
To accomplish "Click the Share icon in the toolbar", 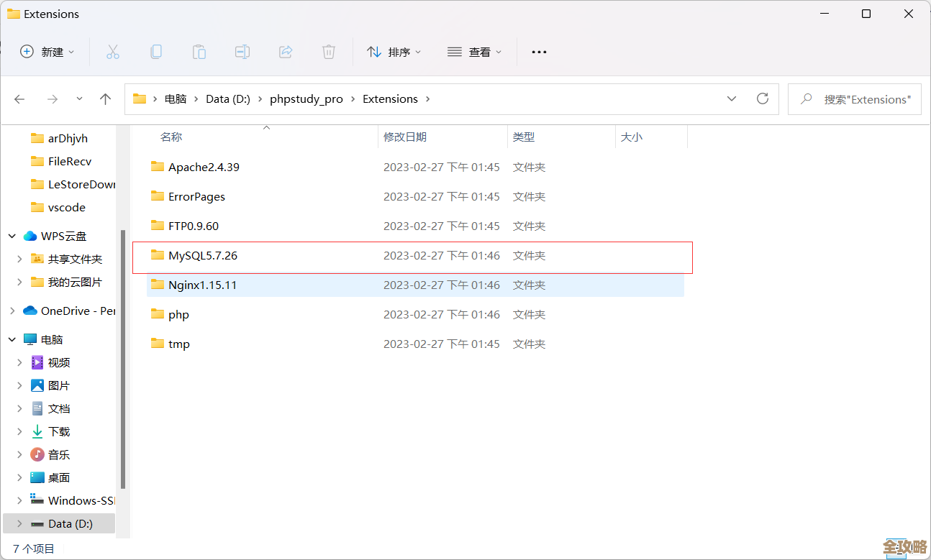I will 285,51.
